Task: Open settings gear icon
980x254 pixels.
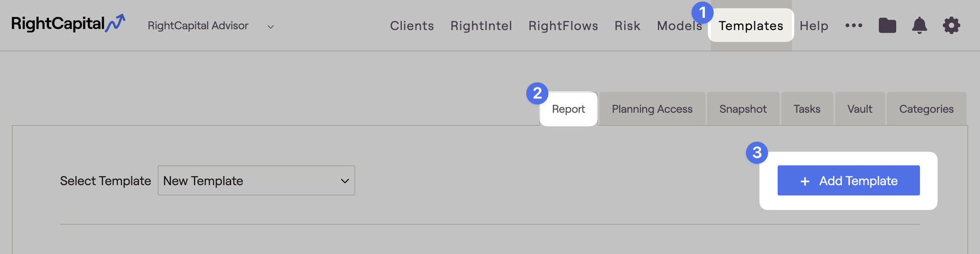Action: coord(951,26)
